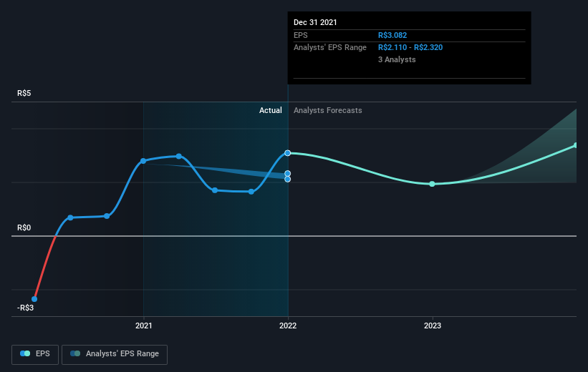The width and height of the screenshot is (588, 372).
Task: Select the forecast EPS point at 2023
Action: [x=432, y=184]
